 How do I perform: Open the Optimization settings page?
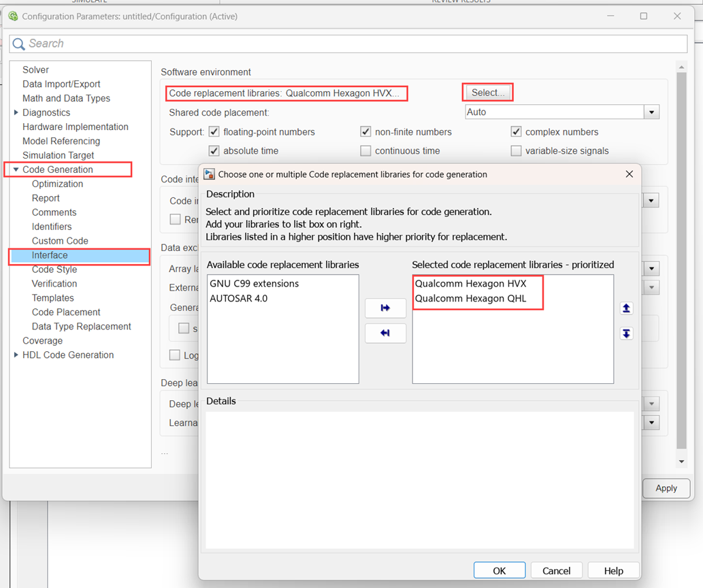pos(57,184)
